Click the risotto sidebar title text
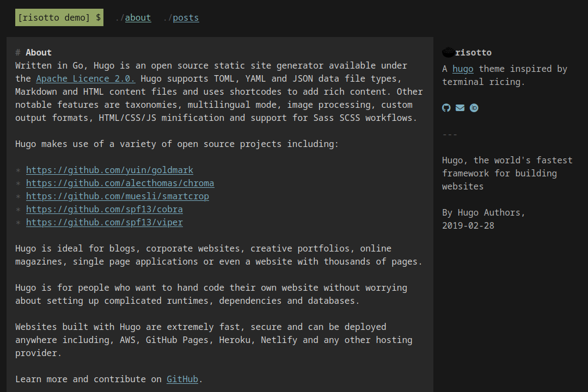The width and height of the screenshot is (588, 392). tap(473, 52)
